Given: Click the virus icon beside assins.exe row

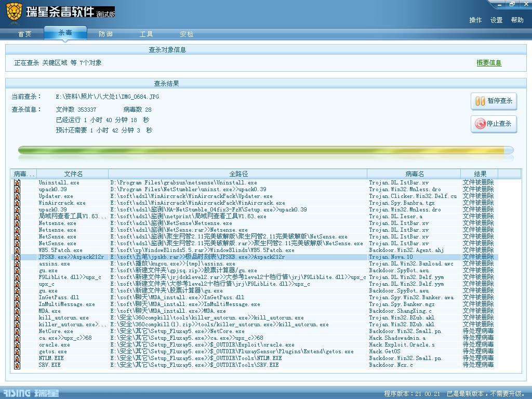Looking at the screenshot, I should (x=17, y=263).
